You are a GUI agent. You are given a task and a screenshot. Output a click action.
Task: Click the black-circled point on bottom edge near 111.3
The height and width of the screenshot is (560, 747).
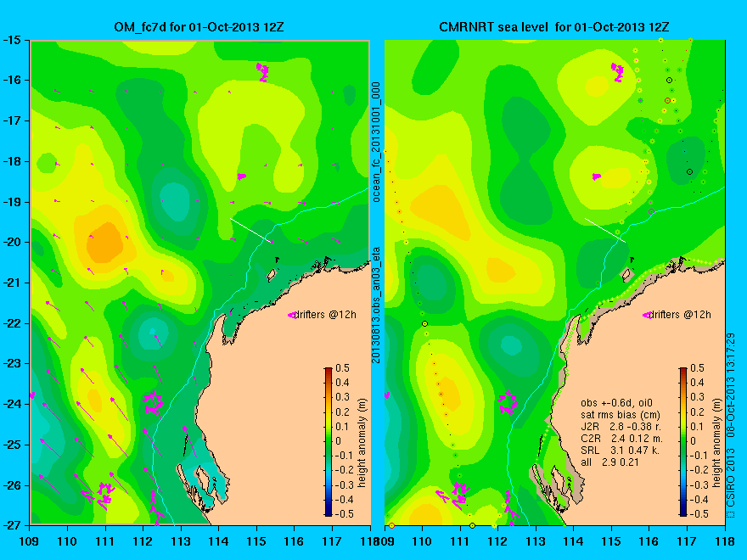[x=472, y=526]
